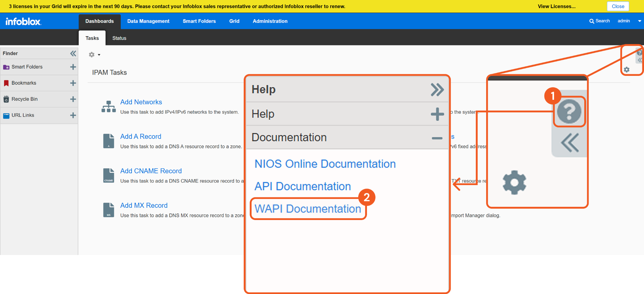
Task: Open the Data Management menu
Action: pos(148,21)
